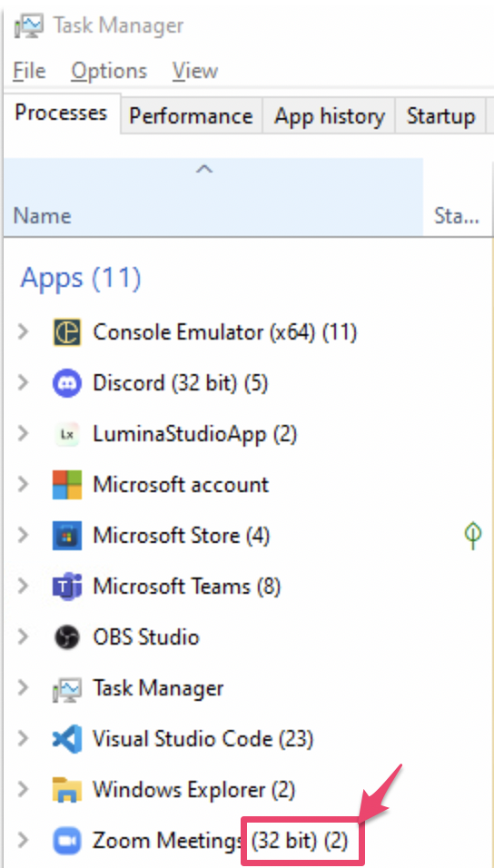Click the LuminaStudioApp icon

(67, 434)
